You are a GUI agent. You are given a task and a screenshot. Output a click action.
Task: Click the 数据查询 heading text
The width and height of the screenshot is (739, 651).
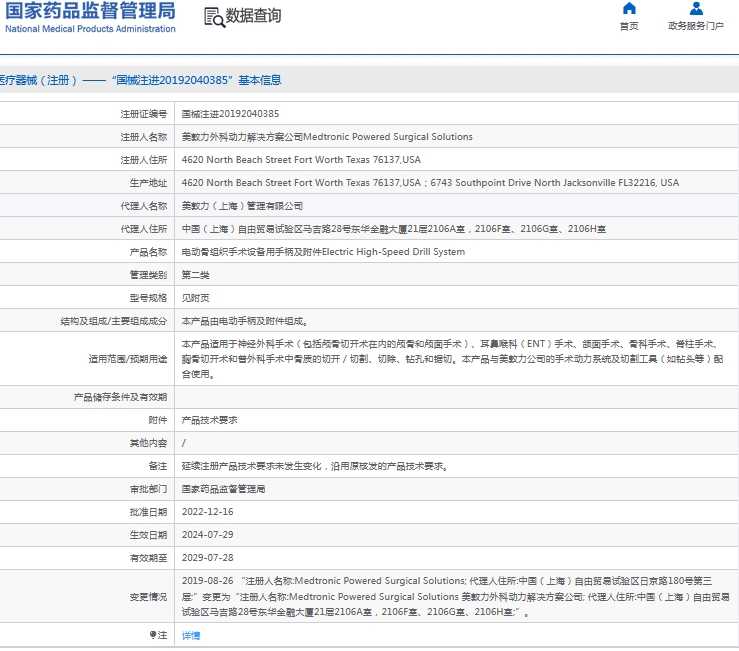(253, 16)
